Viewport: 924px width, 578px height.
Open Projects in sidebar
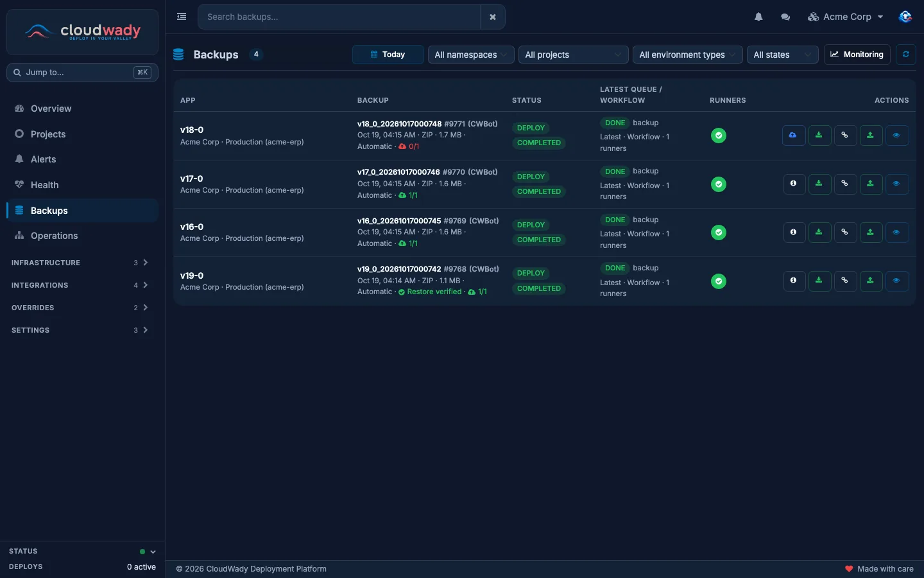click(82, 134)
